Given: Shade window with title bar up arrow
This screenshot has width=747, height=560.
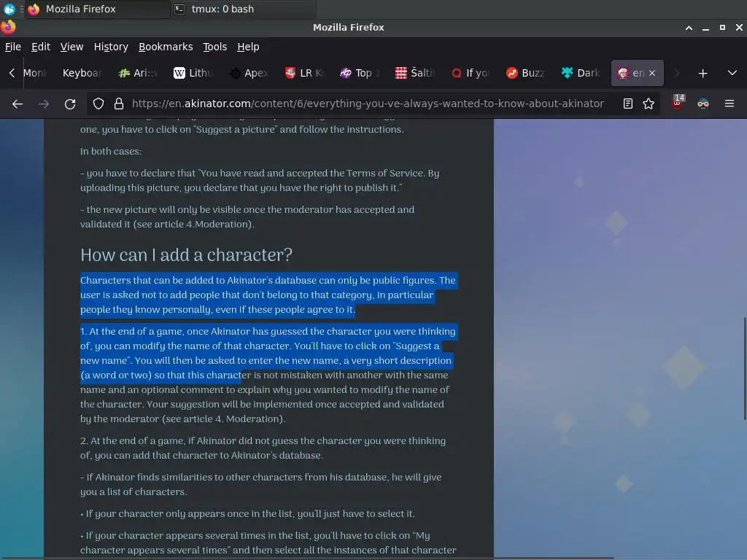Looking at the screenshot, I should [x=689, y=28].
